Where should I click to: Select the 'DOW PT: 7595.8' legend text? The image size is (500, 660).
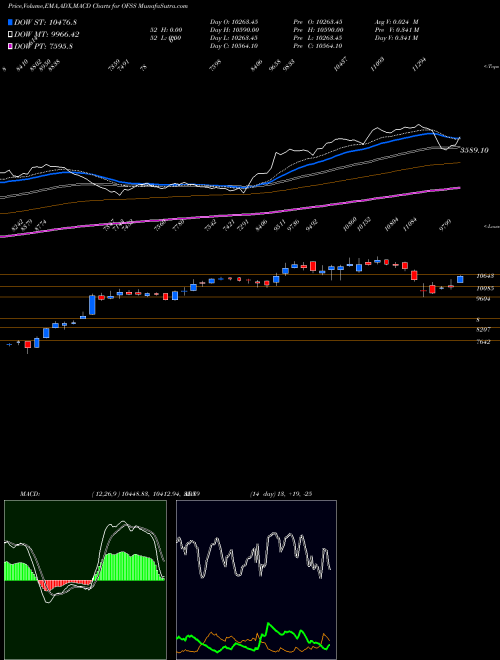click(x=44, y=46)
